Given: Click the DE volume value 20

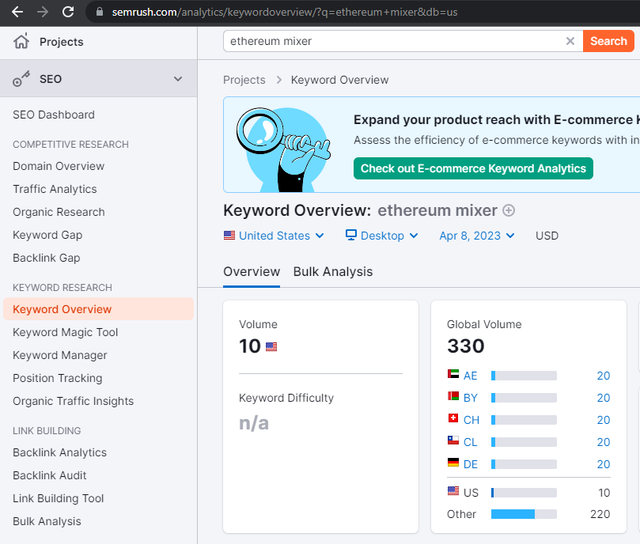Looking at the screenshot, I should [x=603, y=464].
